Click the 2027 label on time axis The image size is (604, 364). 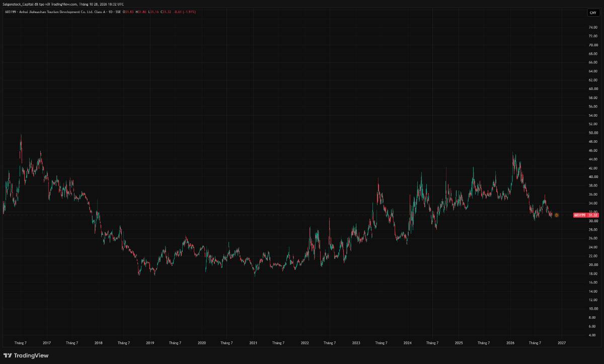[562, 343]
